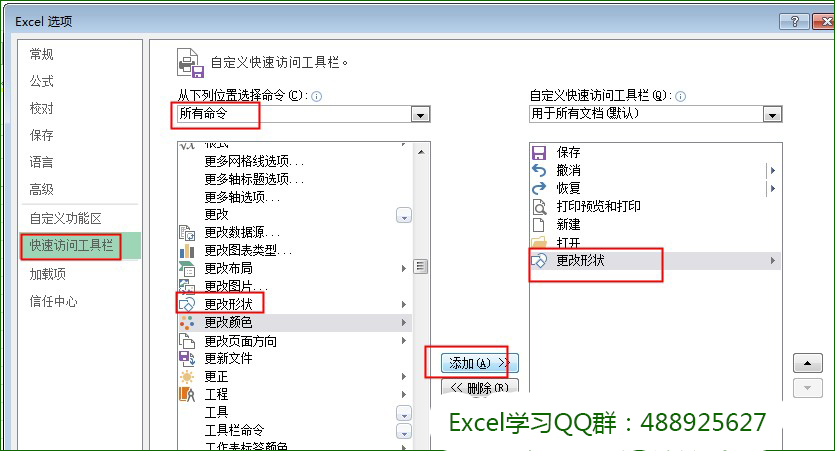The width and height of the screenshot is (835, 451).
Task: Click the 更改形状 icon in left command list
Action: pos(187,305)
